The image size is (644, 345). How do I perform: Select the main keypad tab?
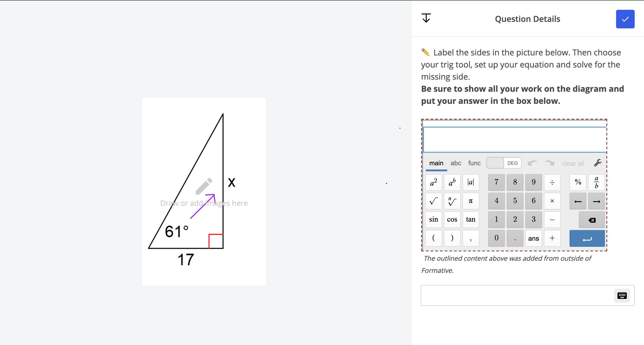(x=436, y=163)
